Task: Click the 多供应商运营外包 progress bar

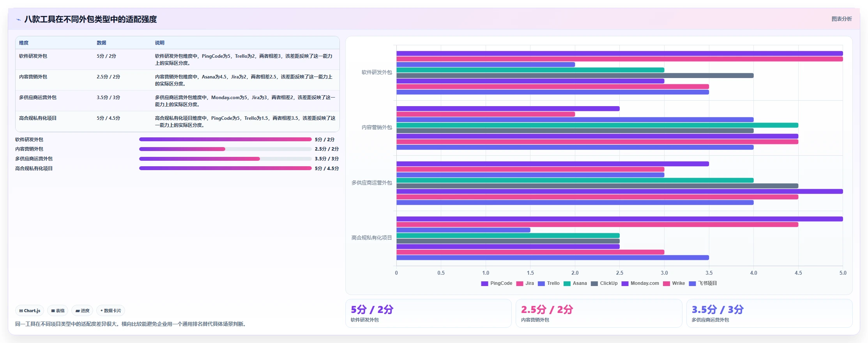Action: 225,159
